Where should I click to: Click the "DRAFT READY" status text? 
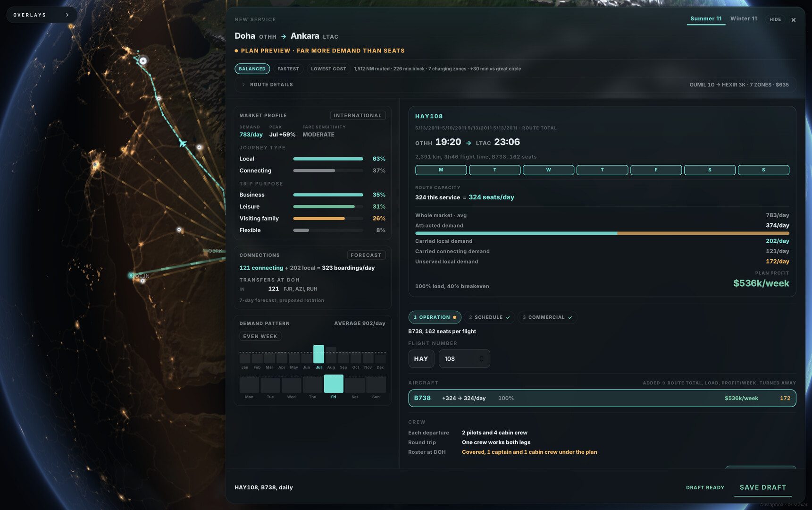[x=705, y=488]
